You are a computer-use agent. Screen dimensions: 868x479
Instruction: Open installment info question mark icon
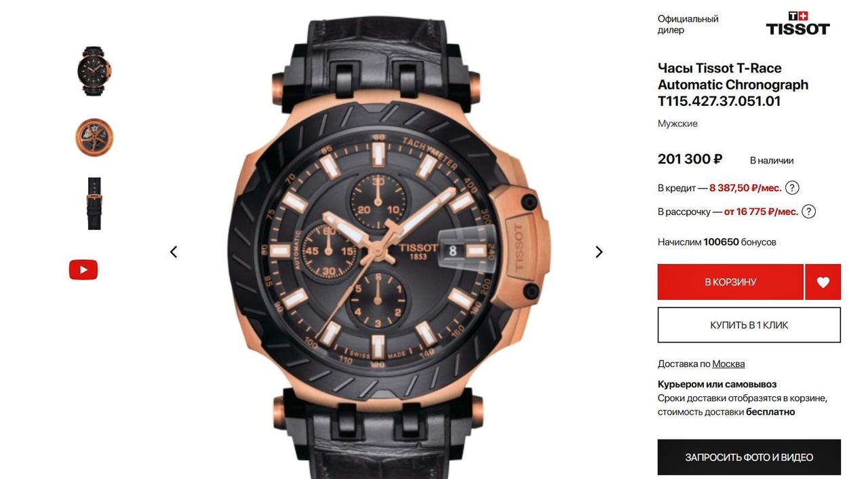tap(808, 212)
